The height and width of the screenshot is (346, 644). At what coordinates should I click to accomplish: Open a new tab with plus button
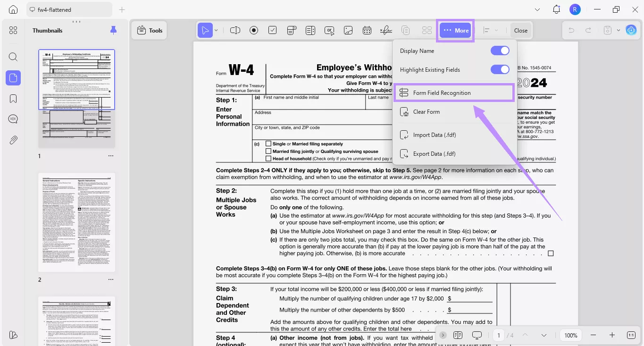click(x=122, y=9)
